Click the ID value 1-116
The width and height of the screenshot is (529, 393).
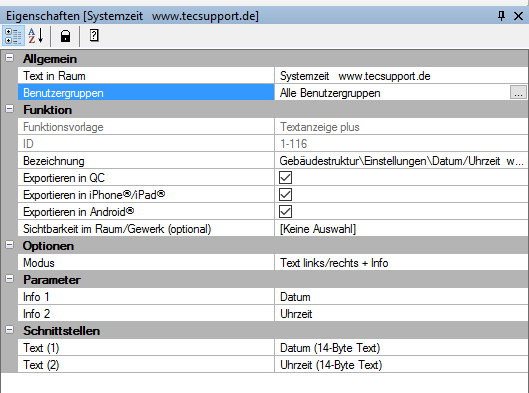click(x=294, y=144)
